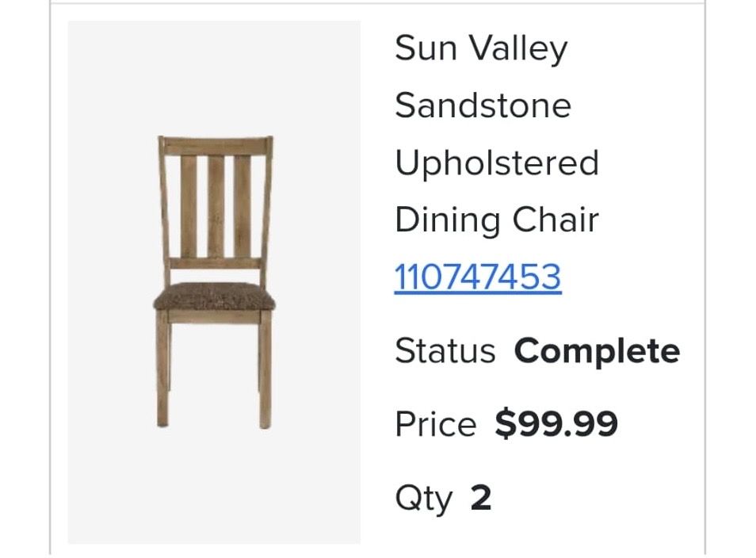Select the quantity value 2
Viewport: 756px width, 558px height.
[x=481, y=497]
